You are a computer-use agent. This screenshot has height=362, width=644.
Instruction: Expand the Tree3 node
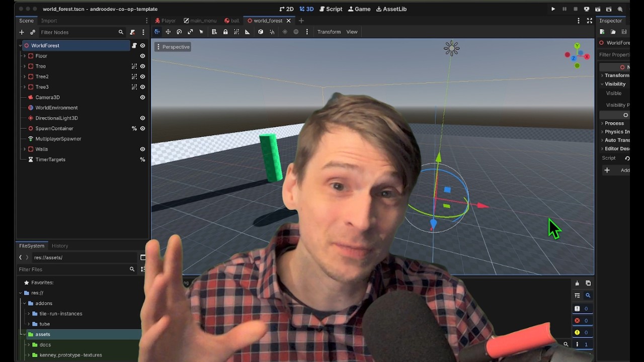coord(24,87)
